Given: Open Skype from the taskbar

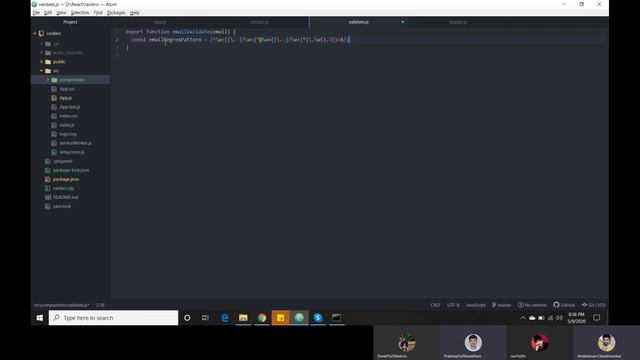Looking at the screenshot, I should point(318,318).
